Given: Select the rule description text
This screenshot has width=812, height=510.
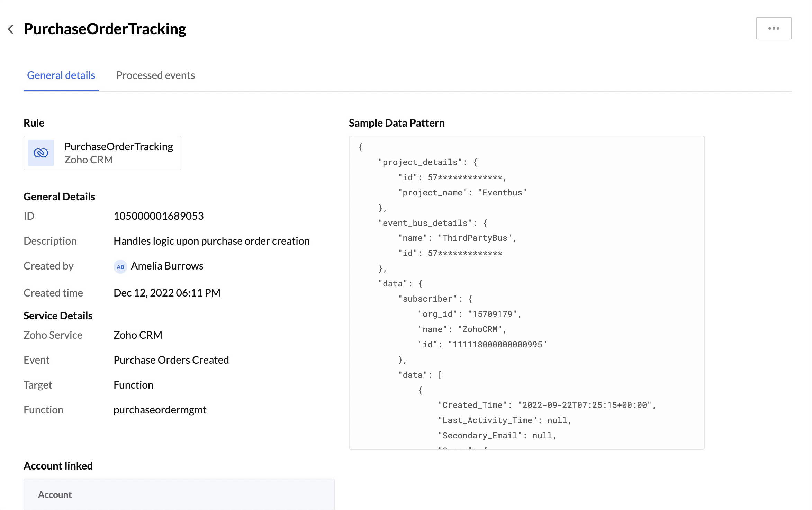Looking at the screenshot, I should click(x=211, y=241).
